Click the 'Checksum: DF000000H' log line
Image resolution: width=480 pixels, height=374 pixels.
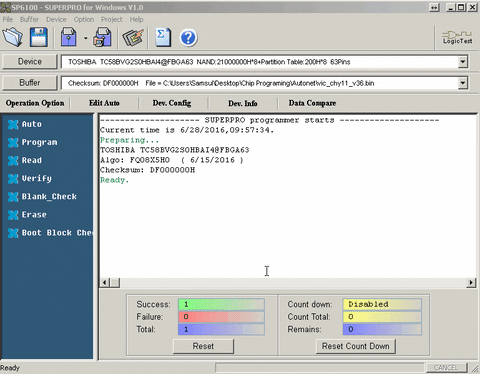(148, 170)
